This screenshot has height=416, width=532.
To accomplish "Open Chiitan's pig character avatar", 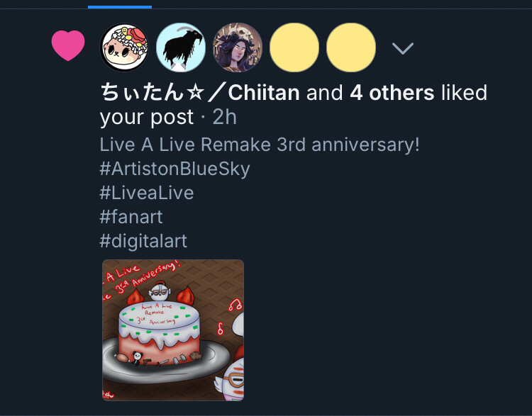I will (x=124, y=47).
